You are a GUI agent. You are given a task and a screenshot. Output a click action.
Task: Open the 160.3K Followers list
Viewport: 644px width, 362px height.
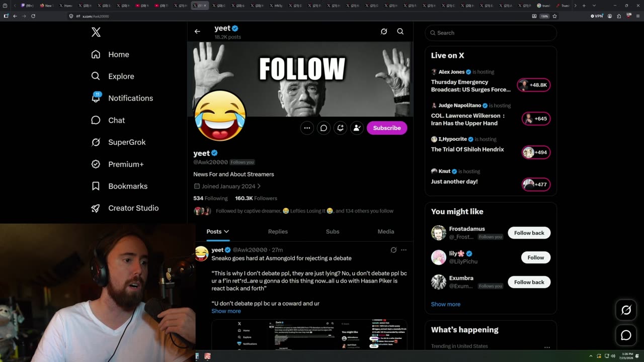click(x=256, y=199)
